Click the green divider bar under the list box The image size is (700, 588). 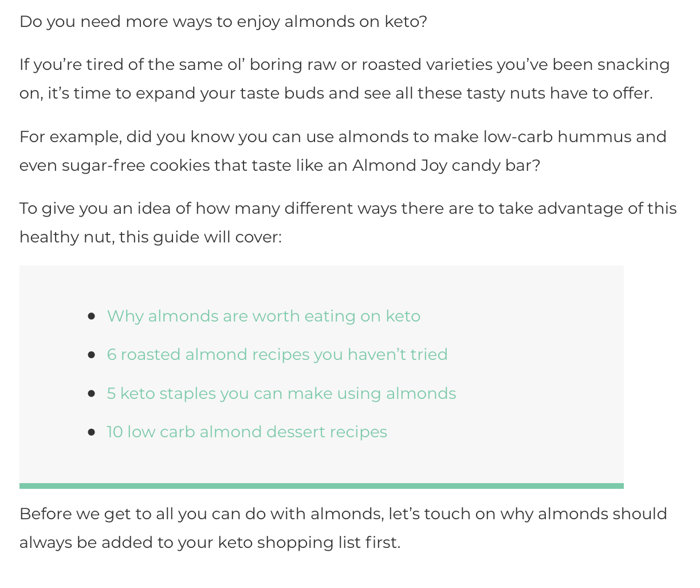(321, 486)
